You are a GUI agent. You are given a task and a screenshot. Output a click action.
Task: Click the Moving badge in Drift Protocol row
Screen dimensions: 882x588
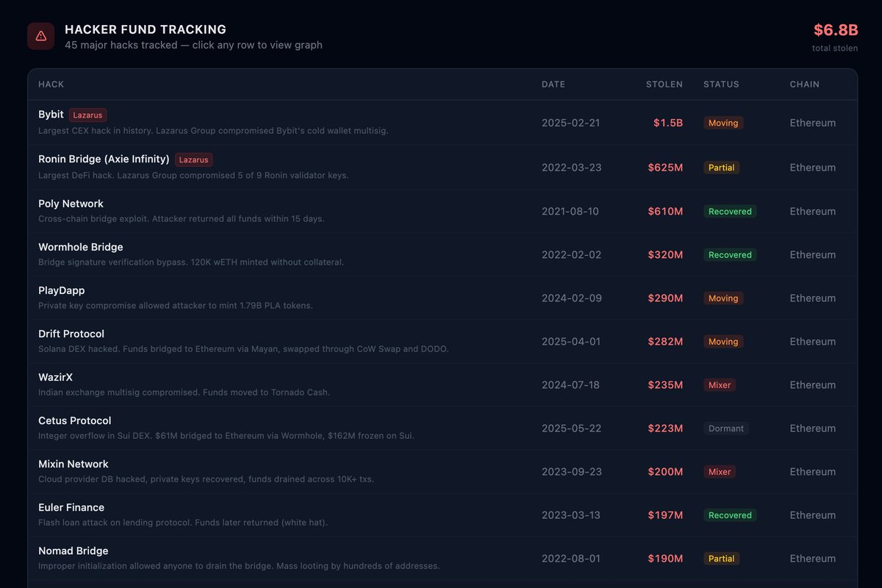[723, 341]
